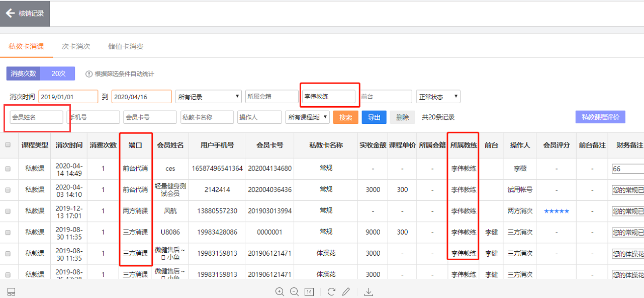Viewport: 644px width, 298px height.
Task: Click the 会员姓名 input field
Action: [x=36, y=117]
